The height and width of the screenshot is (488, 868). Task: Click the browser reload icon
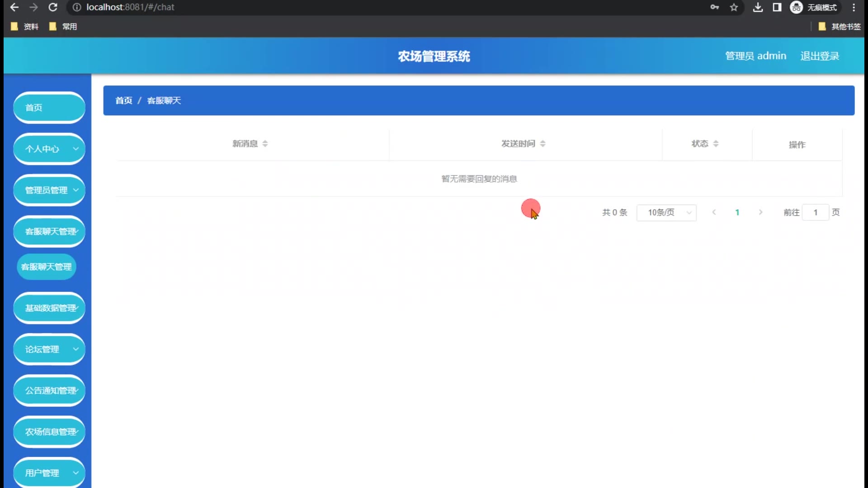tap(53, 7)
